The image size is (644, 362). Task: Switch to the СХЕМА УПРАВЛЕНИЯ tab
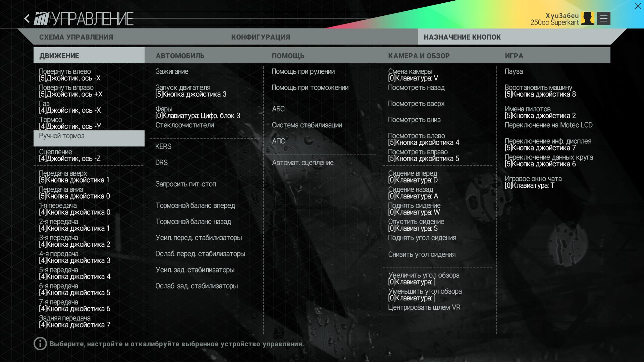(76, 37)
